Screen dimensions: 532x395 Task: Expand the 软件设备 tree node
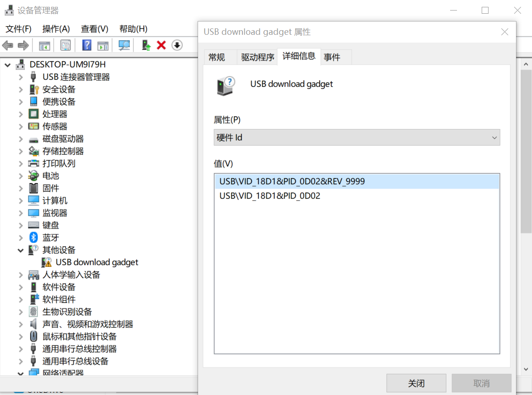click(x=21, y=287)
